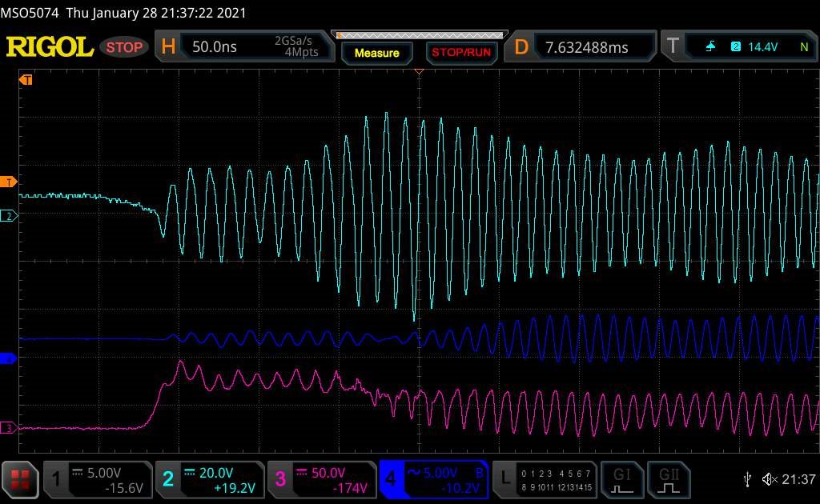Click the waveform memory position bar

(420, 35)
